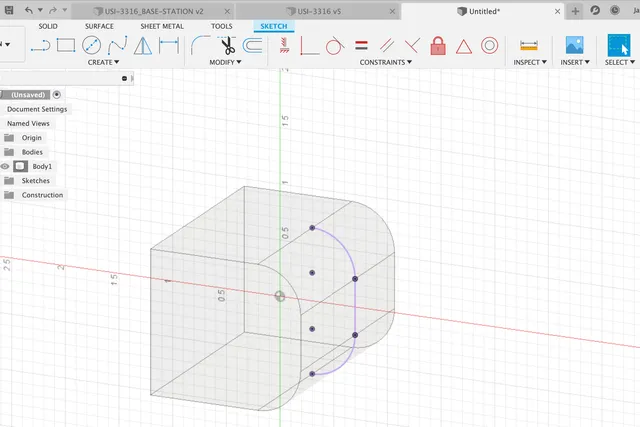This screenshot has width=640, height=427.
Task: Click the Insert image icon
Action: coord(574,45)
